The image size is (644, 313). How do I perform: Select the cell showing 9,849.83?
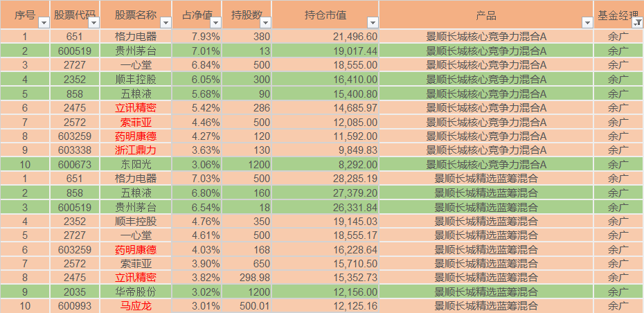(x=325, y=150)
